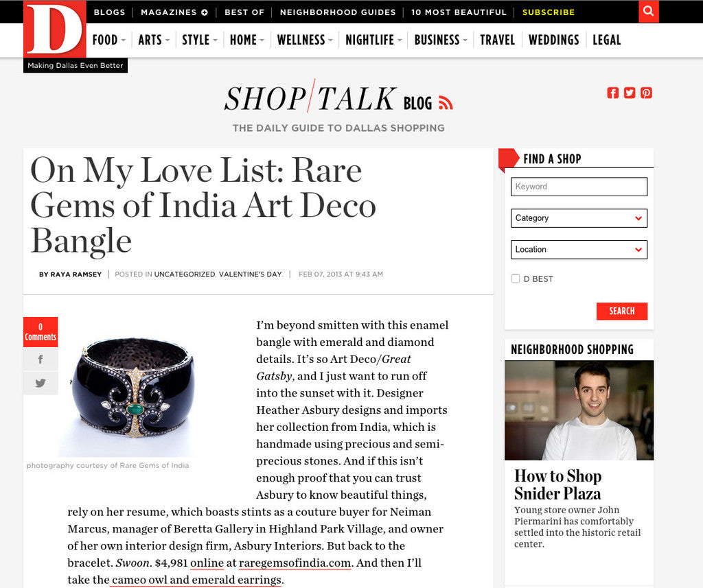Open the Pinterest icon in blog header

pos(646,93)
